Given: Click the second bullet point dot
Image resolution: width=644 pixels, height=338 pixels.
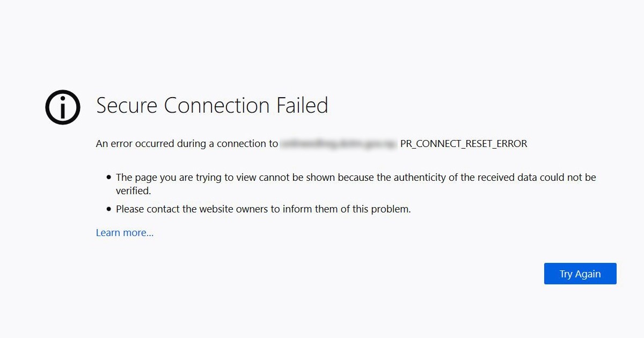Looking at the screenshot, I should [x=109, y=209].
